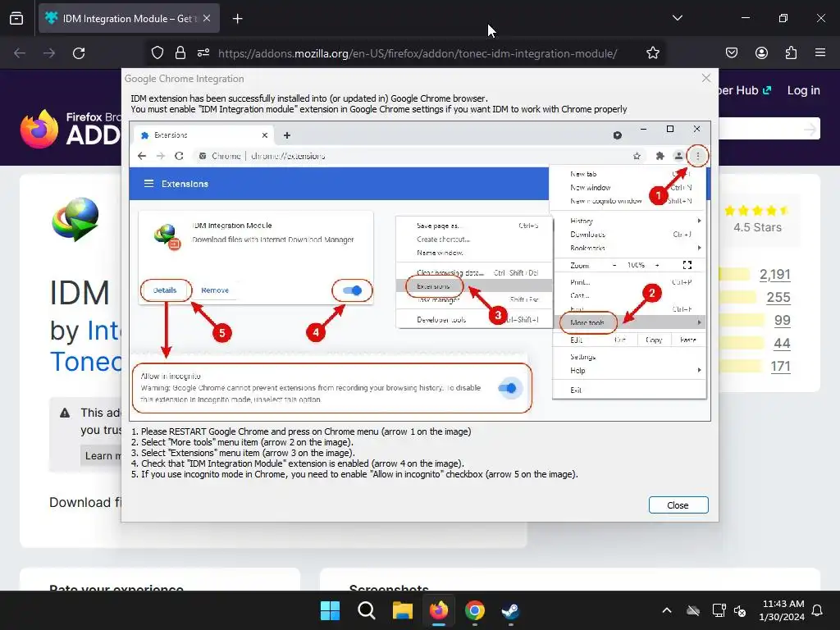Image resolution: width=840 pixels, height=630 pixels.
Task: Open the 44 two-star reviews link
Action: (782, 344)
